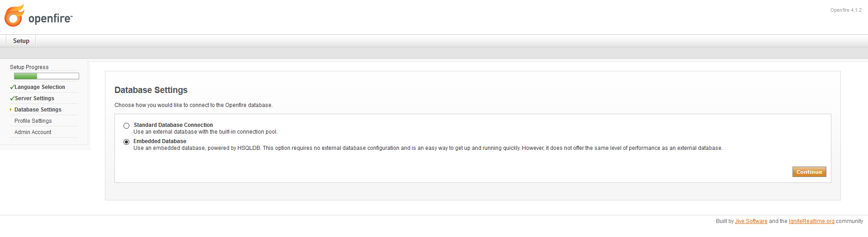Viewport: 868px width, 237px height.
Task: Open the Setup tab
Action: tap(21, 41)
